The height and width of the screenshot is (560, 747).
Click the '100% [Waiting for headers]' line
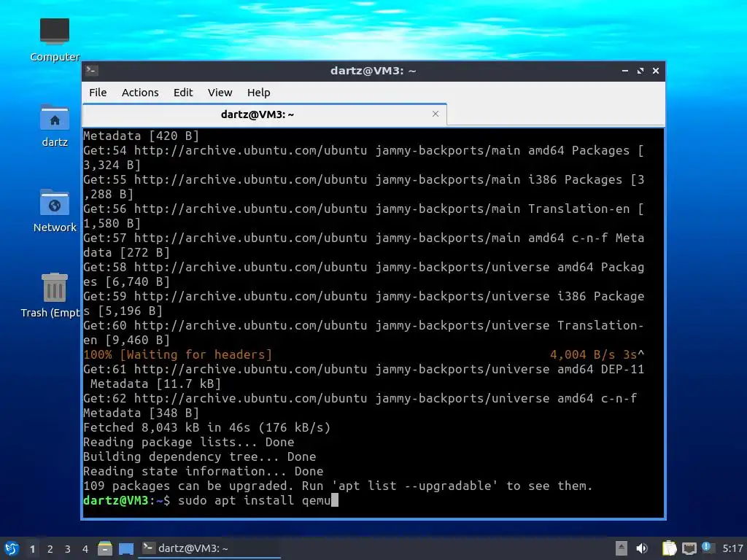tap(178, 355)
